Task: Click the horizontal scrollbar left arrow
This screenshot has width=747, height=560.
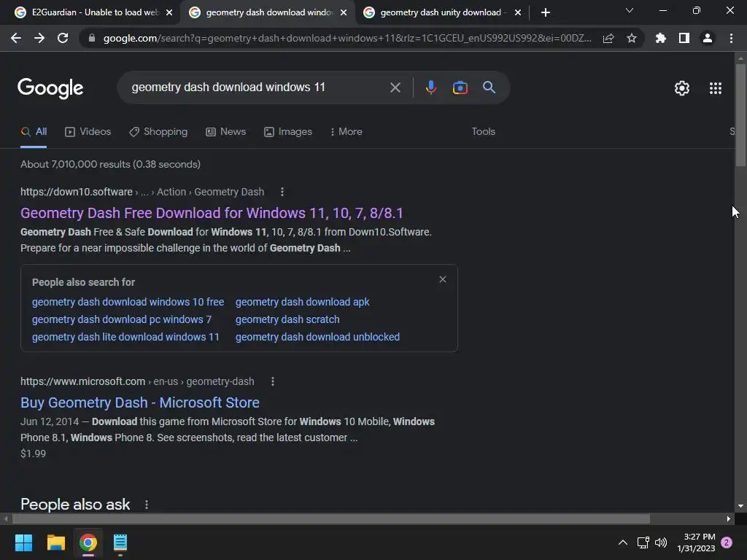Action: [5, 518]
